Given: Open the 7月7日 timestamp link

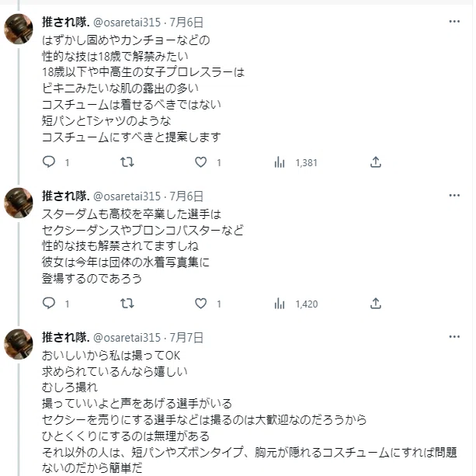Looking at the screenshot, I should click(186, 338).
